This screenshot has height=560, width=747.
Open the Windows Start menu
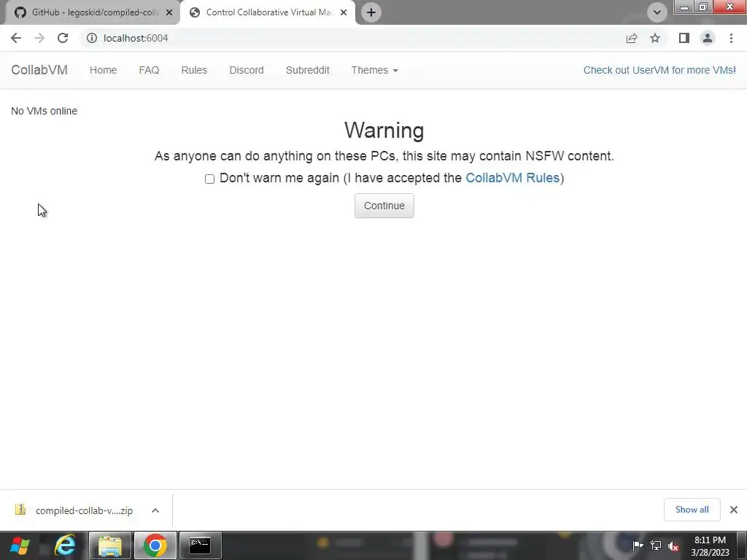pyautogui.click(x=20, y=545)
